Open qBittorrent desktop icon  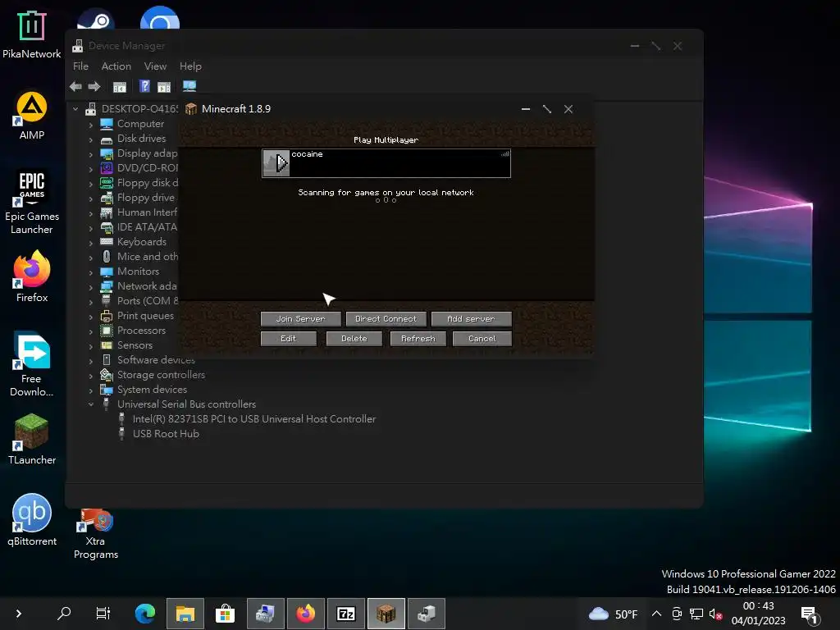coord(32,519)
